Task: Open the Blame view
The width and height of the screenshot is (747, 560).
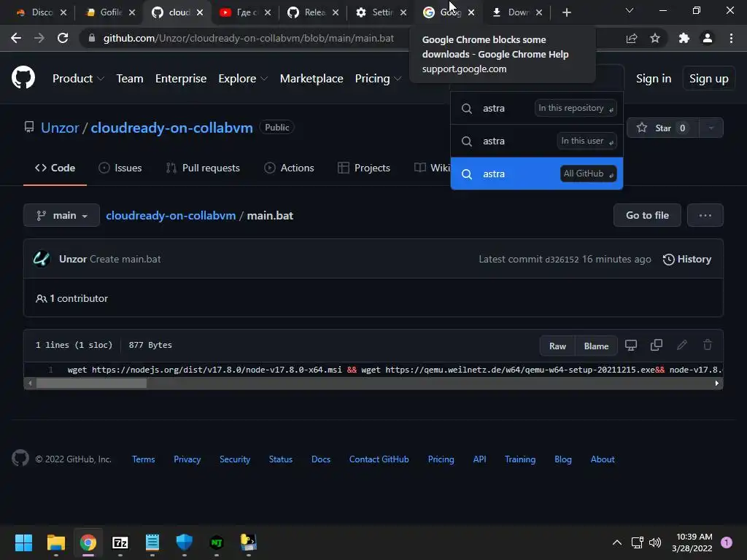Action: point(596,346)
